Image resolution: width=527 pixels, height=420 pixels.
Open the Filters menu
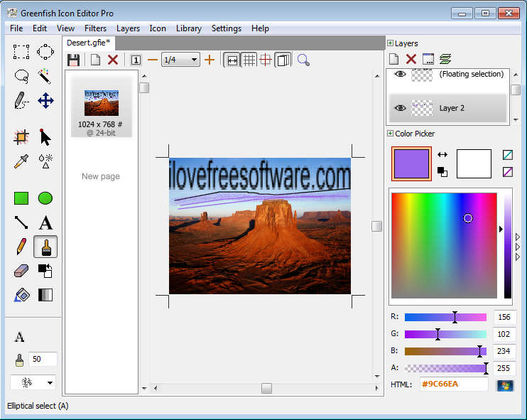pos(95,28)
